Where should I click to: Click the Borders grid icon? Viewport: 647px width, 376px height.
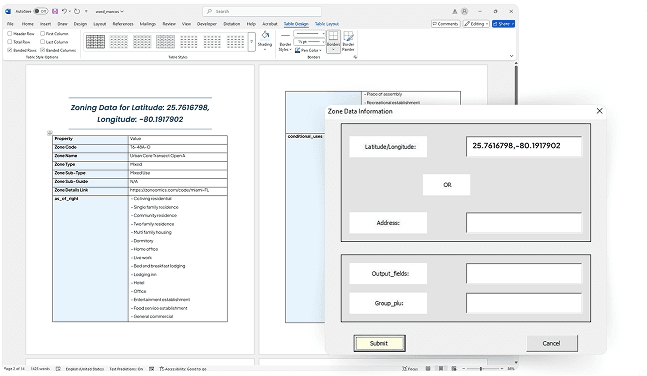tap(333, 36)
